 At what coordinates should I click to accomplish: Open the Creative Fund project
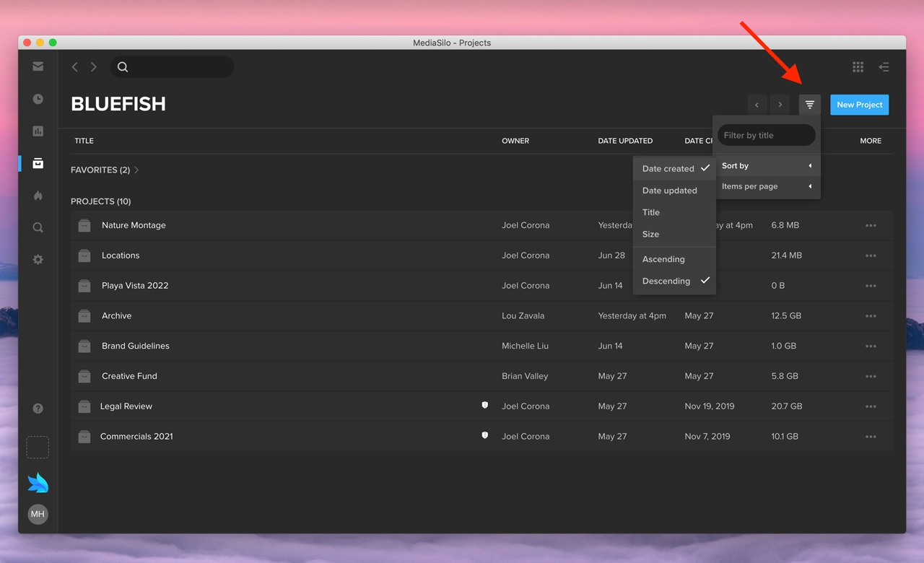tap(129, 376)
